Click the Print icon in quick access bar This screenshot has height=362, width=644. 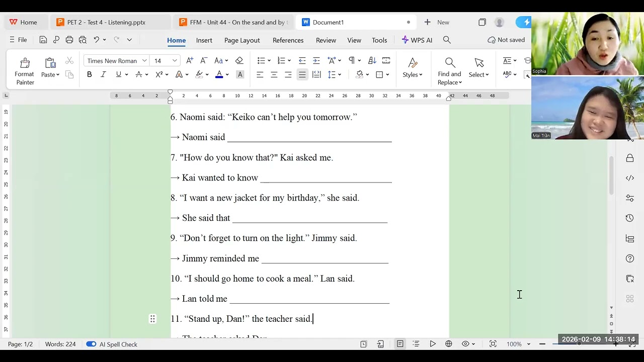point(69,40)
